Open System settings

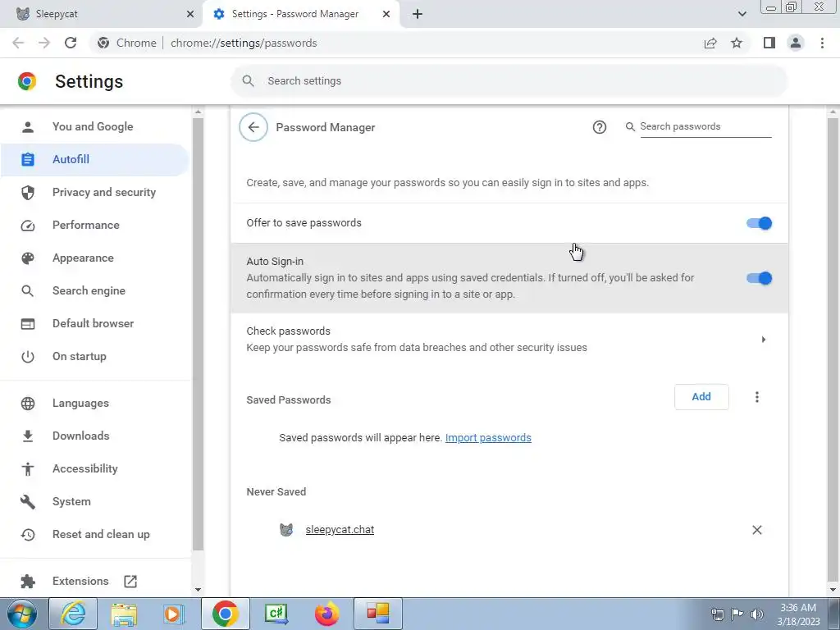click(95, 502)
